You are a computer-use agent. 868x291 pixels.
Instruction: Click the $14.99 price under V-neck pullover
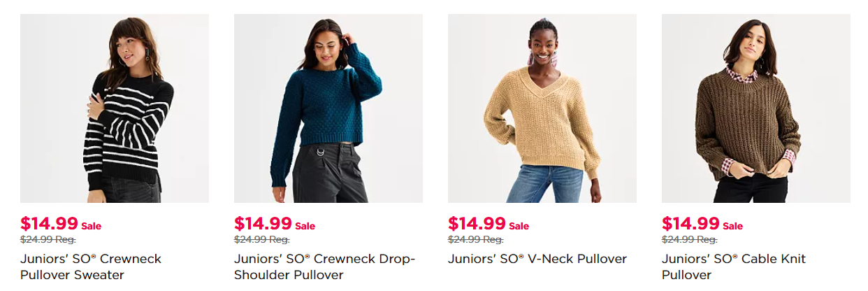pyautogui.click(x=477, y=224)
